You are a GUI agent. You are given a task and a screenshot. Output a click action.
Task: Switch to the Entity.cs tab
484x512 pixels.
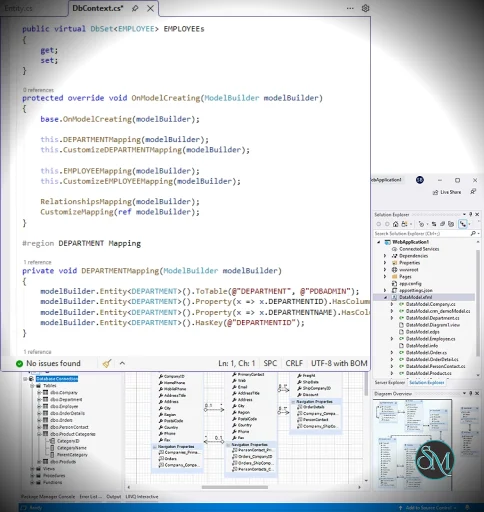(19, 8)
